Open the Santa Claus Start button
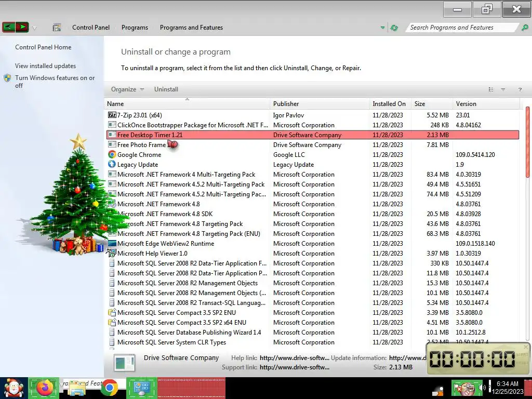This screenshot has height=399, width=532. tap(14, 388)
